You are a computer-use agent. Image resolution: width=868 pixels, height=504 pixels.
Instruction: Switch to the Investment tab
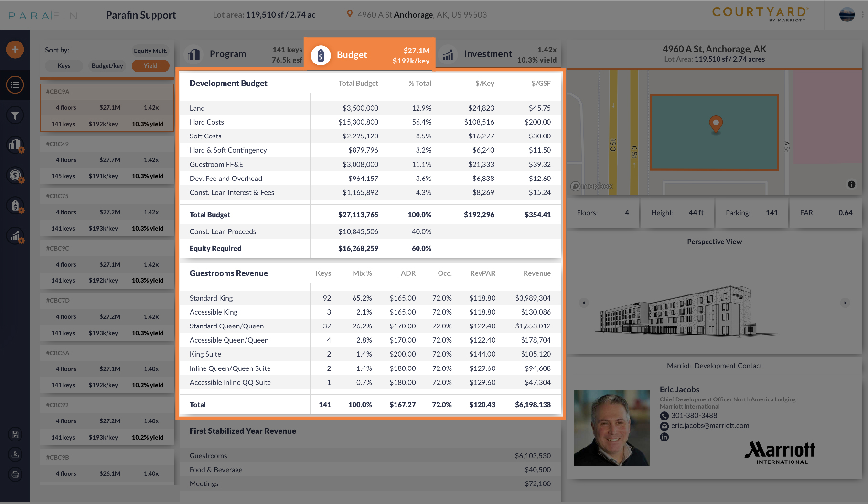tap(498, 54)
